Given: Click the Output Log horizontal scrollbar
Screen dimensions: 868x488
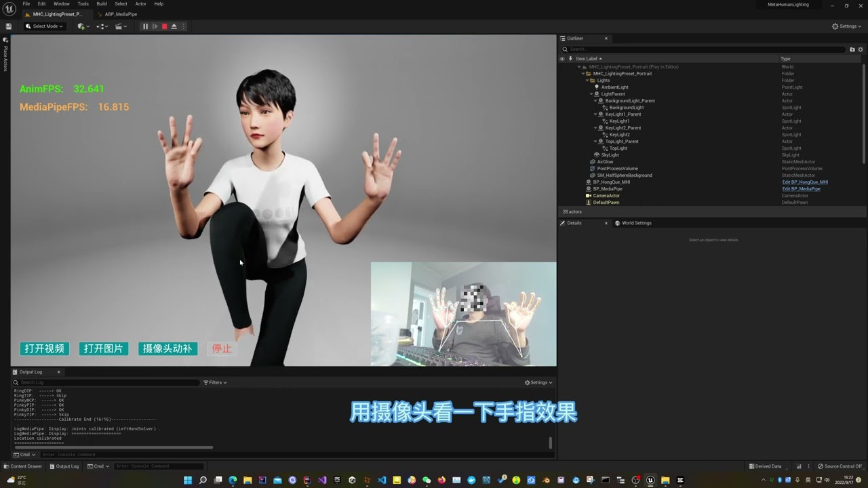Looking at the screenshot, I should pos(113,447).
